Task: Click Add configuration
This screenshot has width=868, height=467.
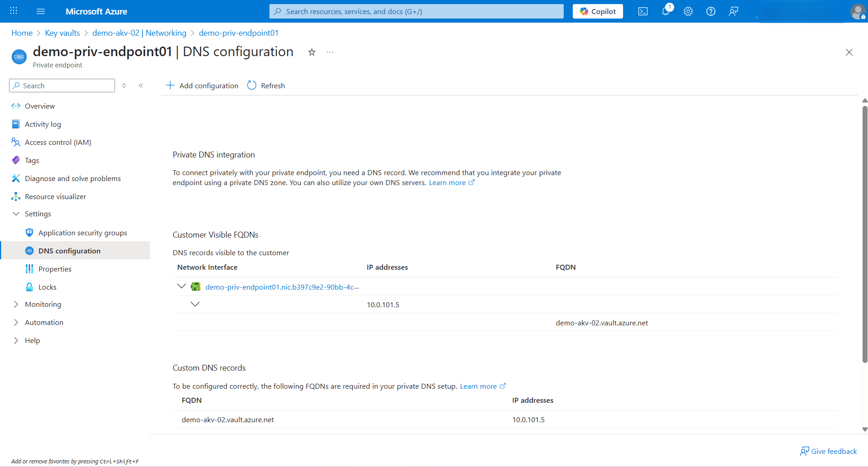Action: (201, 86)
